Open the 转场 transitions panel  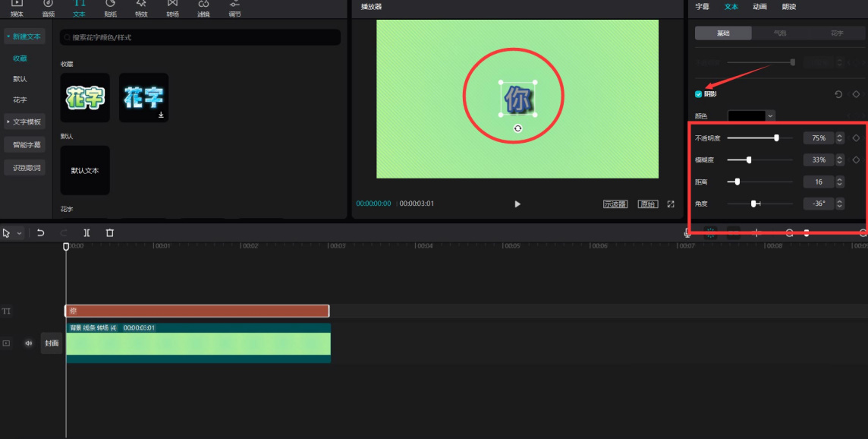172,8
